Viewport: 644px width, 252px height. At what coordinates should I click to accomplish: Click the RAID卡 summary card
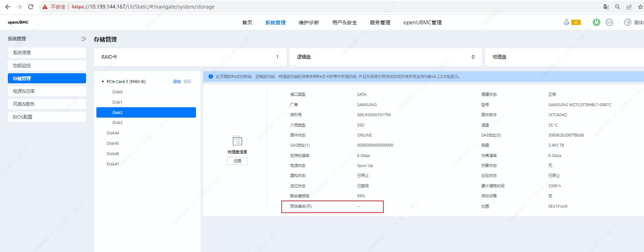point(190,57)
